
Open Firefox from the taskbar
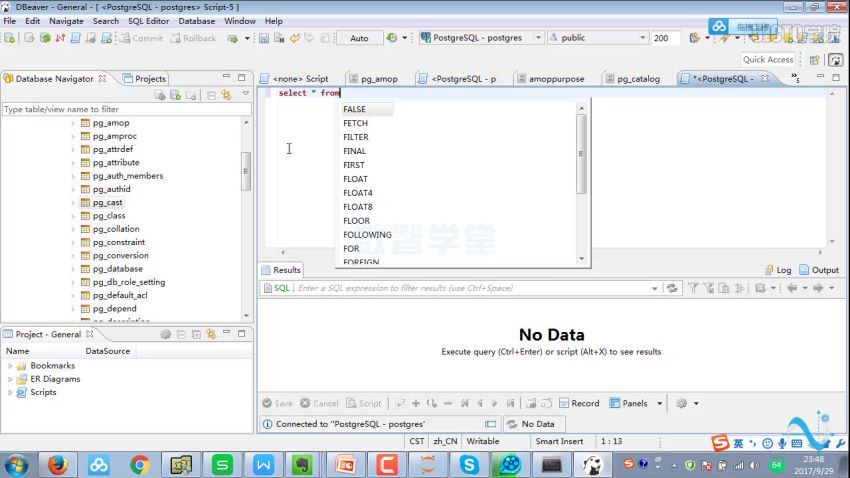57,464
